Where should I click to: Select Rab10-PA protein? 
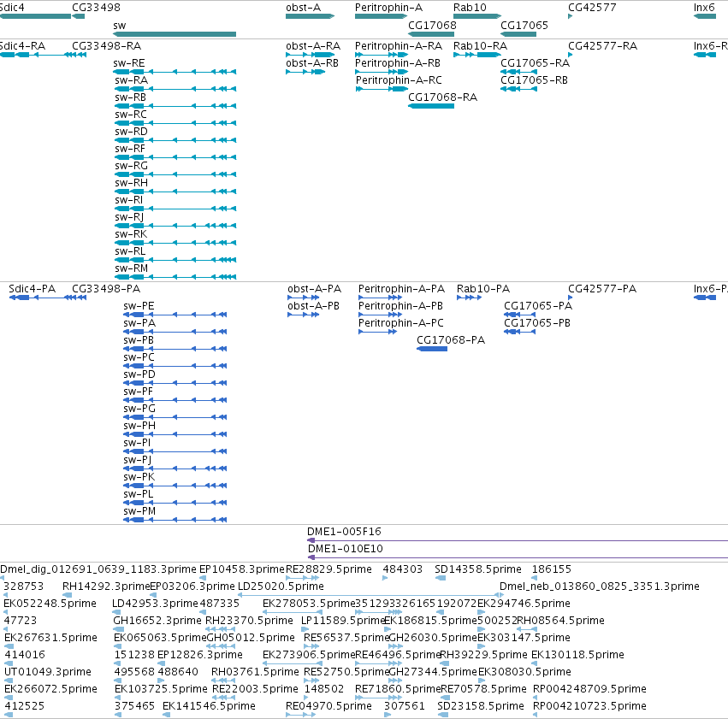[x=469, y=298]
